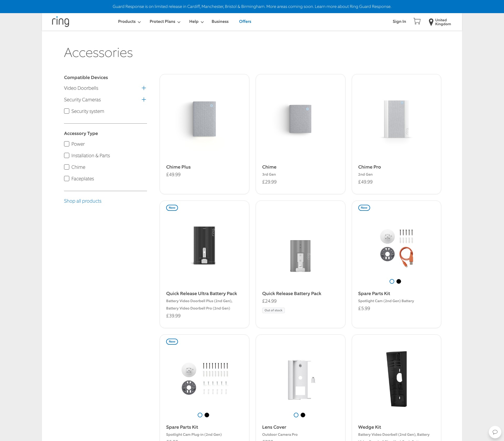Enable the Installation & Parts filter
The height and width of the screenshot is (441, 504).
[x=67, y=156]
